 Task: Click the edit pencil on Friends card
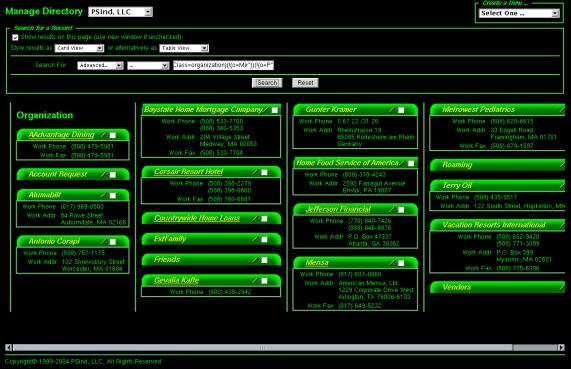point(255,259)
